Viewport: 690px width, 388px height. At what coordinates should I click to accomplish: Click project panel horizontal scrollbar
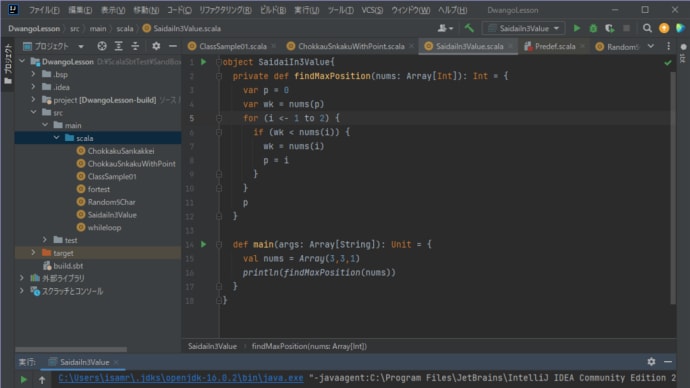pyautogui.click(x=71, y=349)
